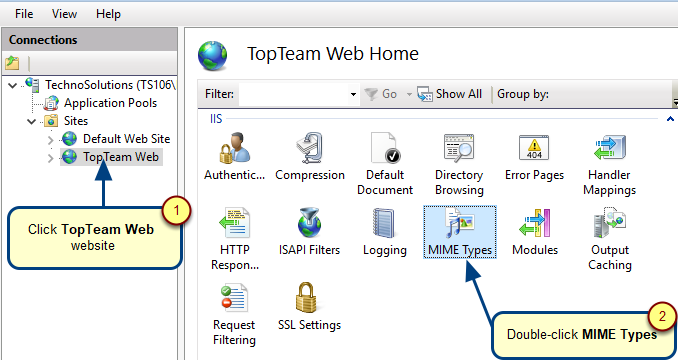
Task: Click the Application Pools tree icon
Action: [x=51, y=103]
